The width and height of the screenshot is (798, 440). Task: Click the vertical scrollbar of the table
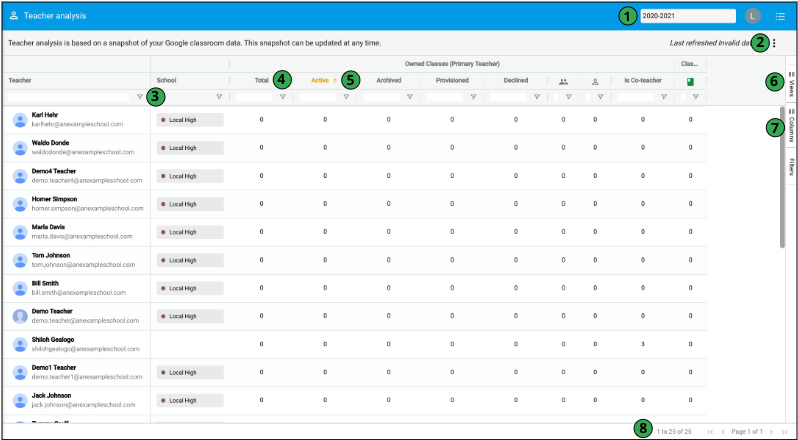[x=782, y=180]
